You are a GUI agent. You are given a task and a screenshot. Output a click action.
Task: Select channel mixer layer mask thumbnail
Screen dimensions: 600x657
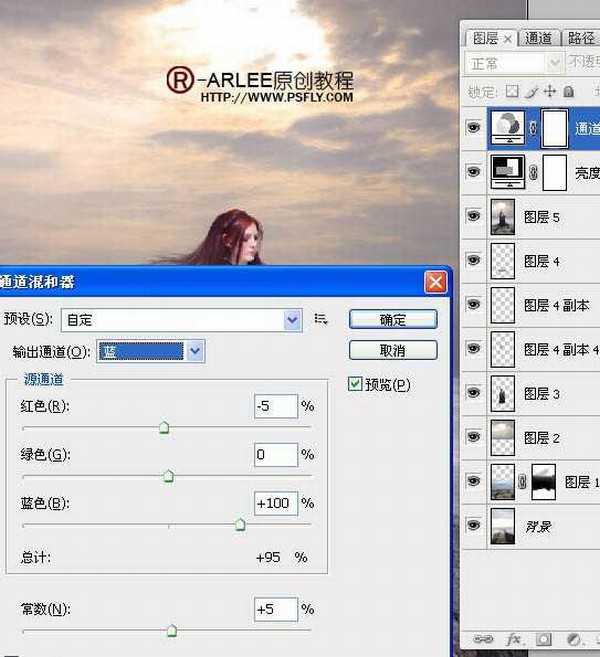[x=555, y=128]
